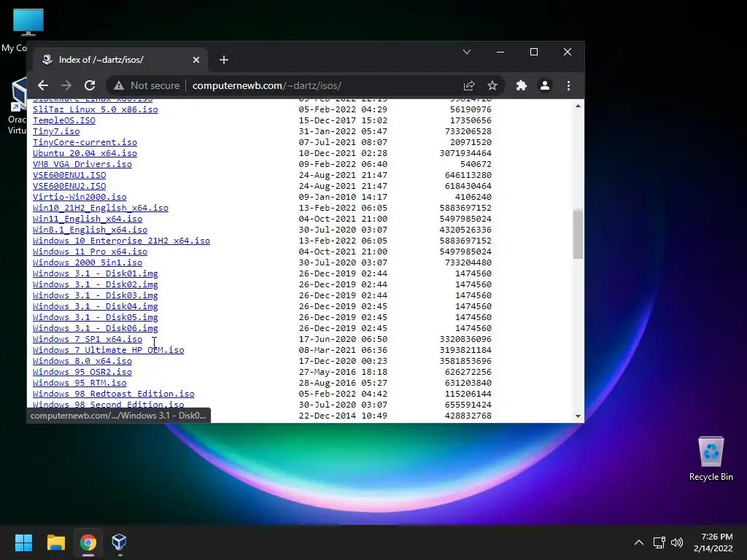Click VSE600ENU1.ISO link
747x560 pixels.
tap(69, 175)
